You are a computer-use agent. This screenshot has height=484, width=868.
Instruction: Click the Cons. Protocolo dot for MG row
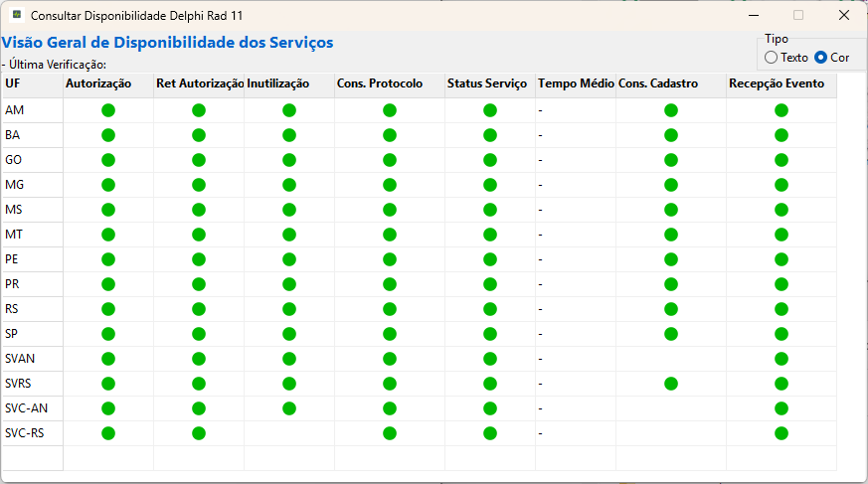(x=390, y=185)
